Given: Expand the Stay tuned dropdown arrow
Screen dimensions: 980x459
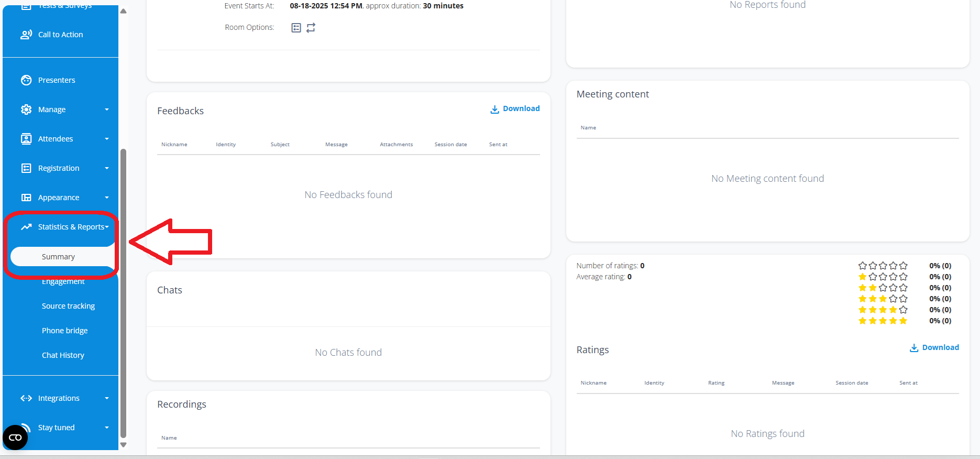Looking at the screenshot, I should coord(107,428).
